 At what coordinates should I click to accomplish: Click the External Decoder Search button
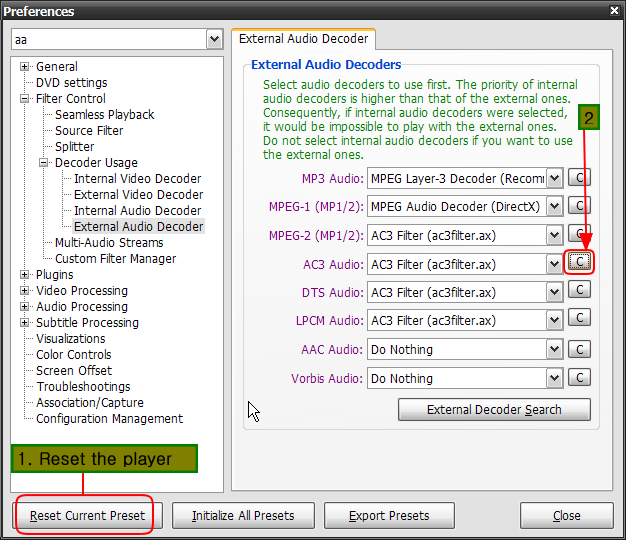tap(494, 410)
